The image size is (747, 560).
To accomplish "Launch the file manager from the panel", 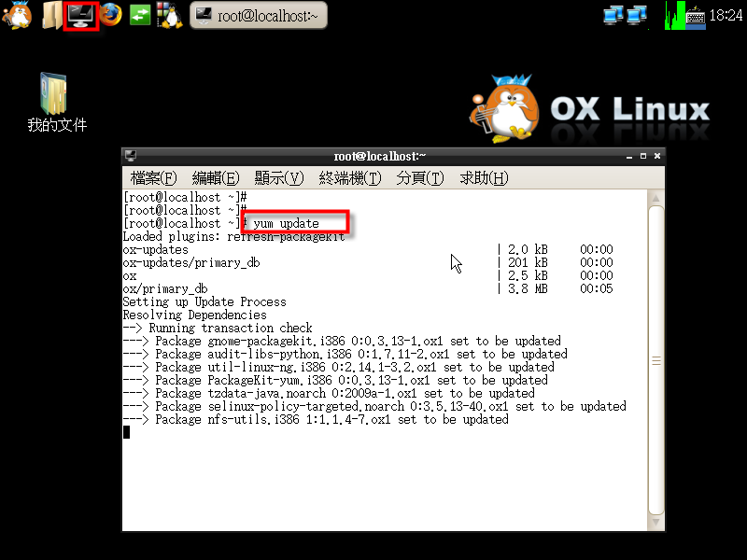I will click(51, 15).
